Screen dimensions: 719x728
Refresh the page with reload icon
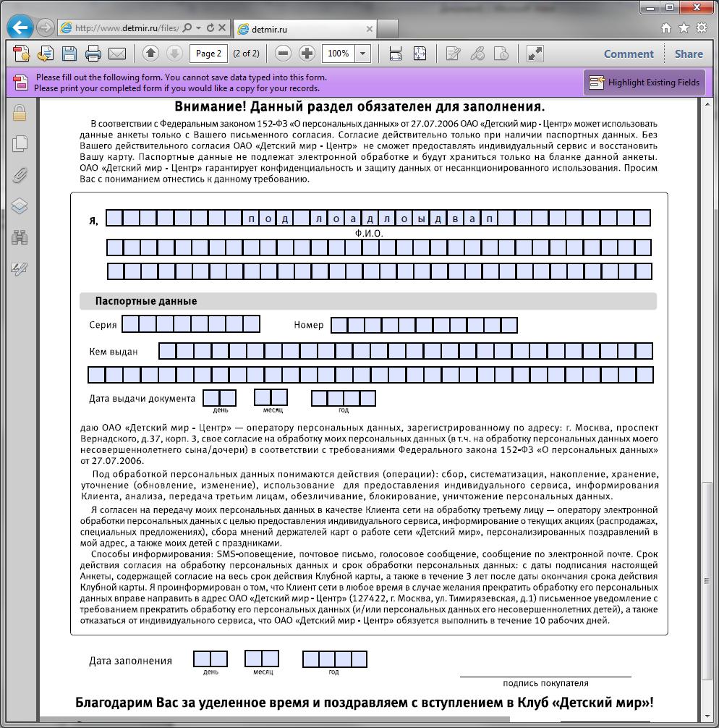coord(210,27)
